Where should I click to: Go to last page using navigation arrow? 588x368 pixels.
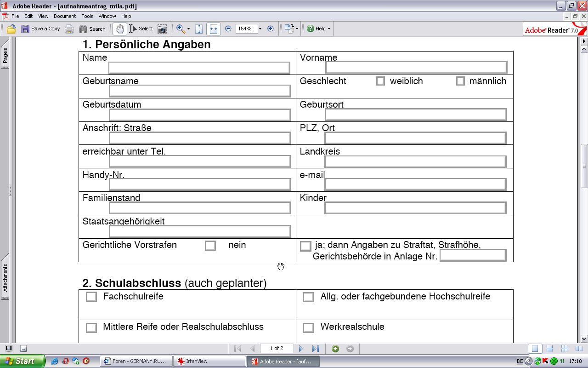tap(316, 349)
